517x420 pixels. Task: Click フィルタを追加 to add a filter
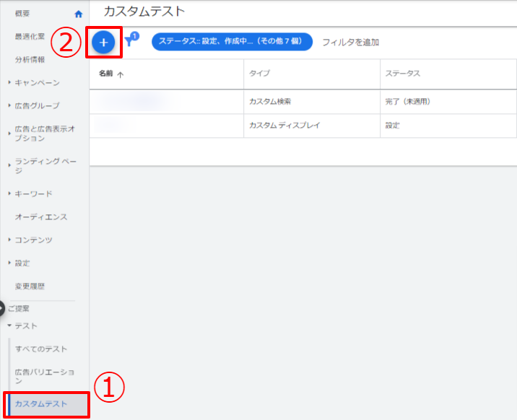[350, 43]
